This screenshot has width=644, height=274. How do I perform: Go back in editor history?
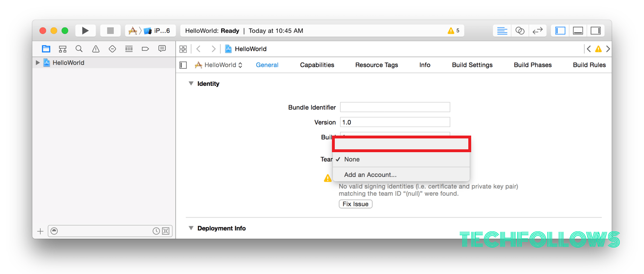click(198, 49)
